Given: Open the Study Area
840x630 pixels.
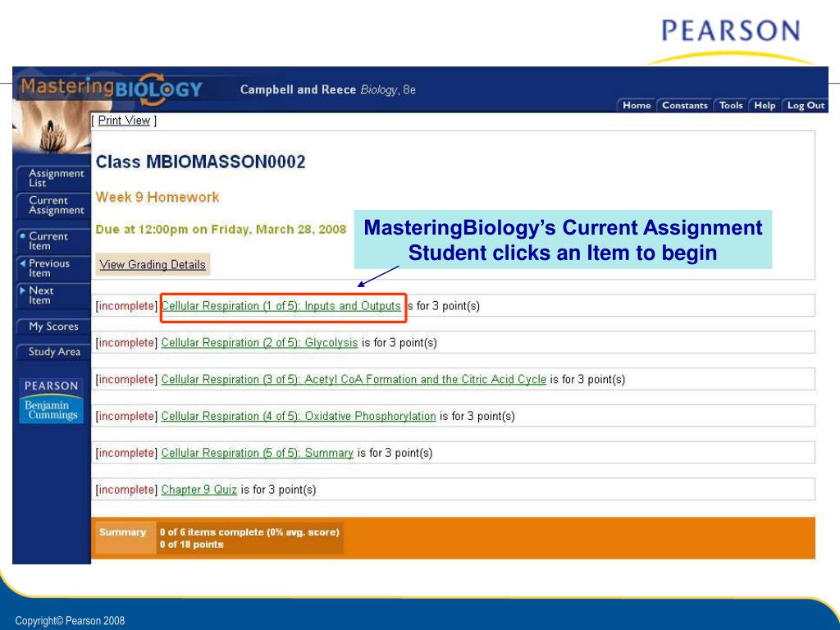Looking at the screenshot, I should click(52, 352).
